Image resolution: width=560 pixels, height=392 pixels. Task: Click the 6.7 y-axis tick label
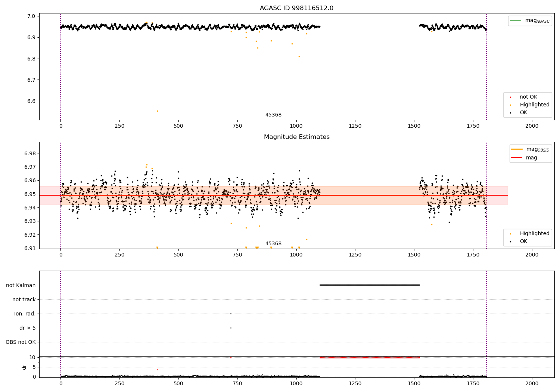tap(31, 80)
